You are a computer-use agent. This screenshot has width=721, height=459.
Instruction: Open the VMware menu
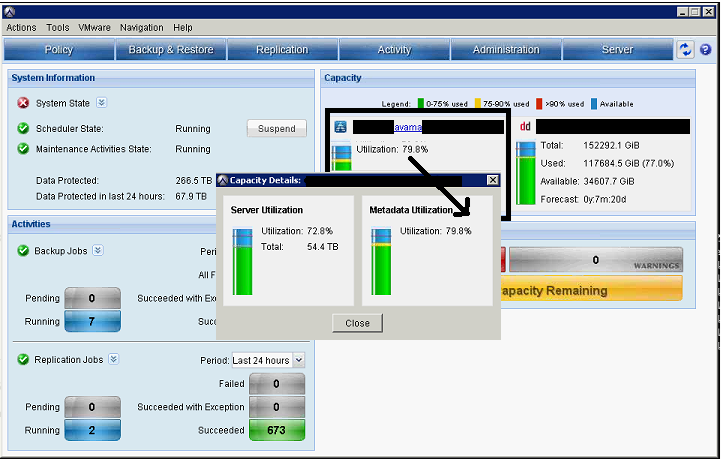(x=94, y=28)
